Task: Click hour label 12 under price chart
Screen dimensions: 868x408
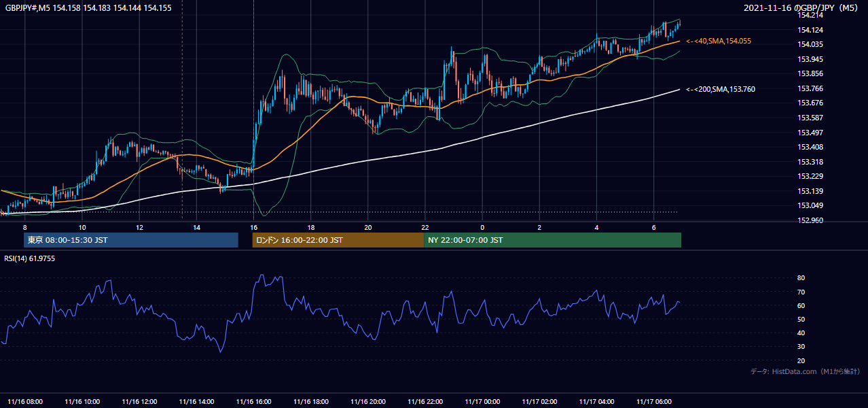Action: tap(139, 227)
